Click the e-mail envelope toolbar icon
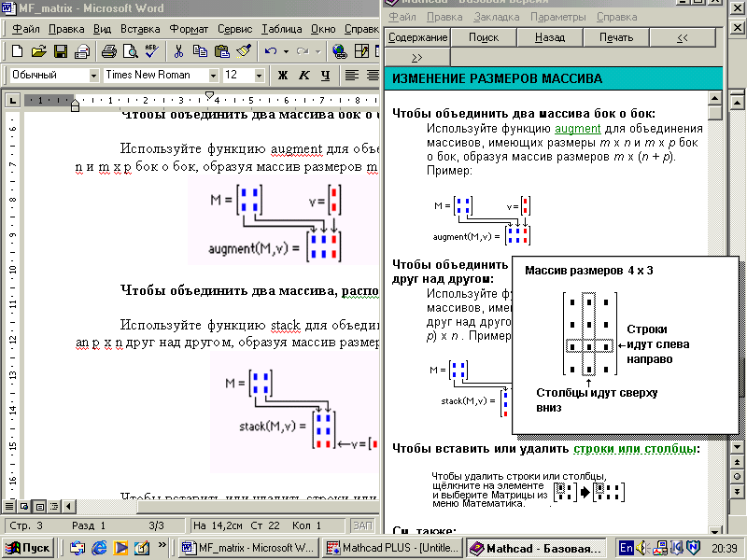The width and height of the screenshot is (747, 560). click(82, 51)
